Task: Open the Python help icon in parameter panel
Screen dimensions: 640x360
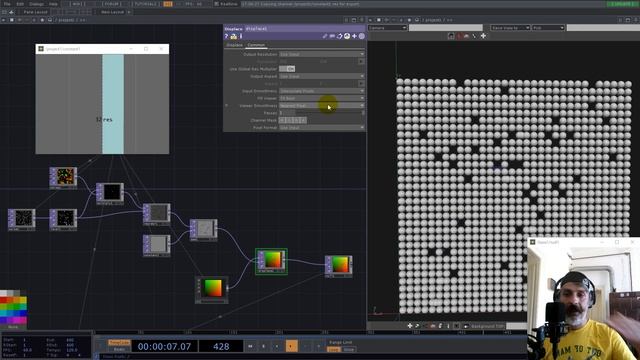Action: point(233,36)
